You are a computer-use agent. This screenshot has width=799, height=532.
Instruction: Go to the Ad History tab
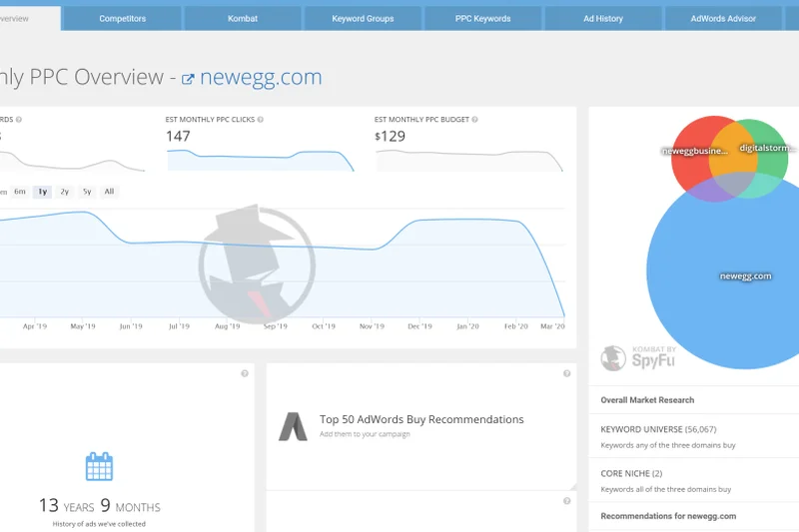(603, 18)
